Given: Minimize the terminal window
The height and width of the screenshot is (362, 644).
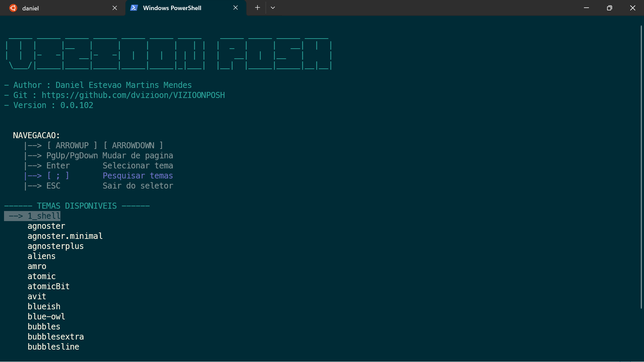Looking at the screenshot, I should coord(586,8).
